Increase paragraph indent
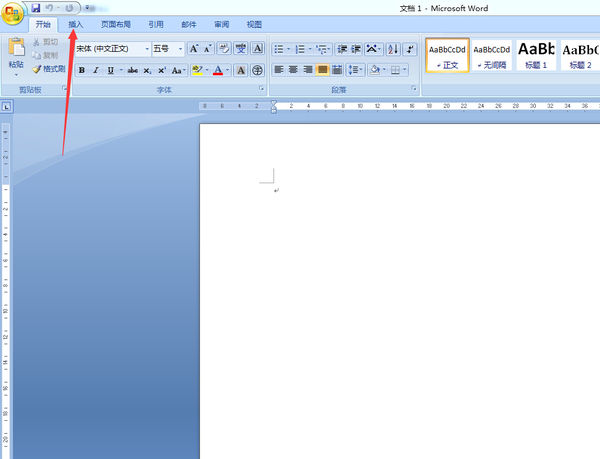The width and height of the screenshot is (600, 459). click(355, 49)
